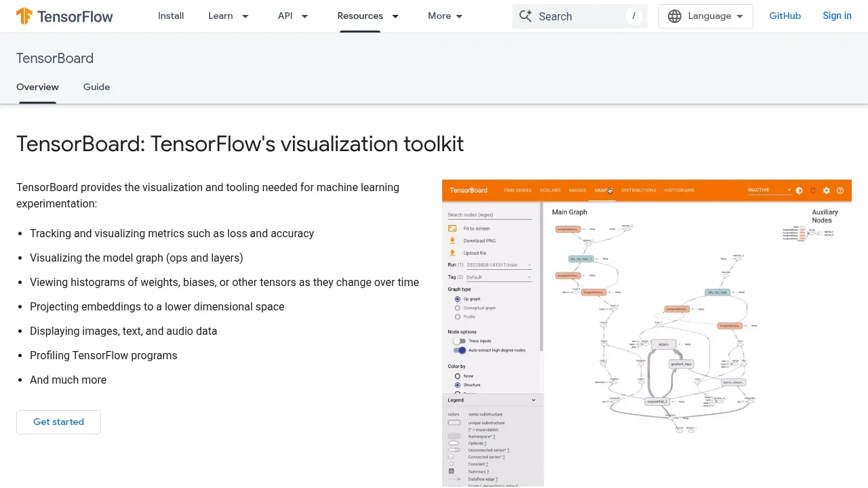Click the TensorBoard section title
Screen dimensions: 868x488
[x=55, y=58]
